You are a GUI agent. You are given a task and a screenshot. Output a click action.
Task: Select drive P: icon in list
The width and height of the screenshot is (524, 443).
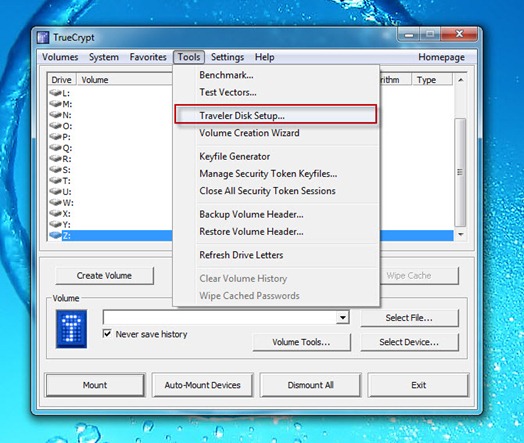[55, 136]
